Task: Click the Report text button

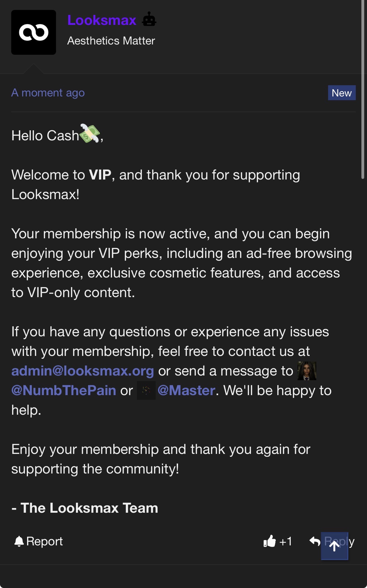Action: 45,541
